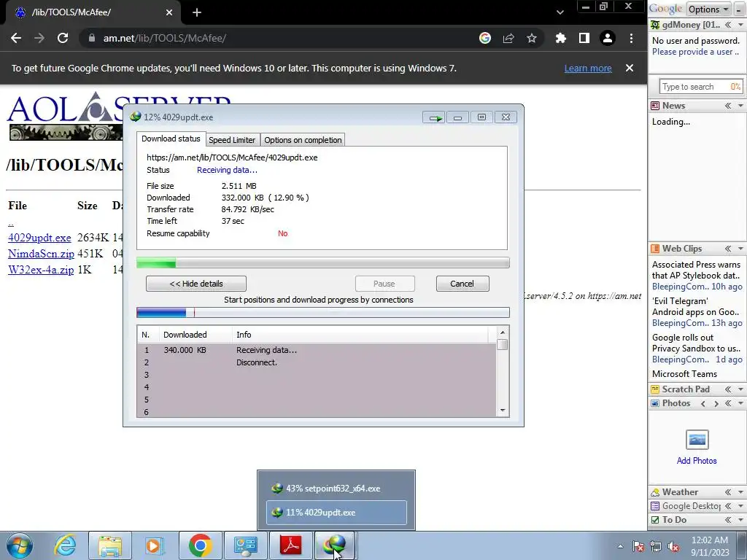Screen dimensions: 747x560
Task: Collapse the News gadget
Action: 729,106
